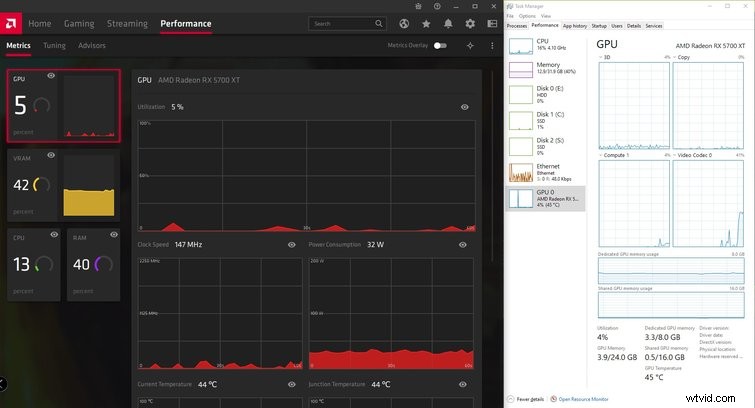
Task: Open the Video Codec 0 engine dropdown
Action: pos(675,155)
